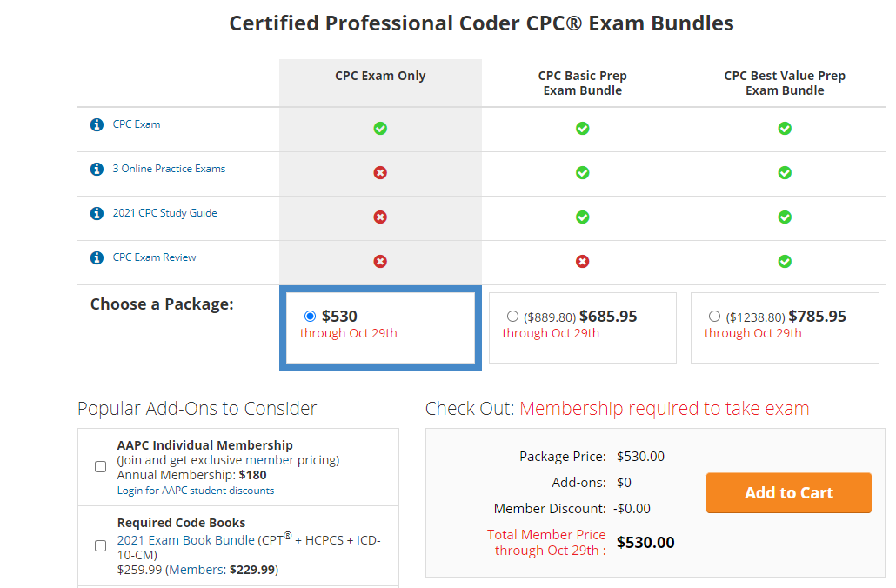
Task: Select the $685.95 Basic Prep bundle option
Action: click(512, 316)
